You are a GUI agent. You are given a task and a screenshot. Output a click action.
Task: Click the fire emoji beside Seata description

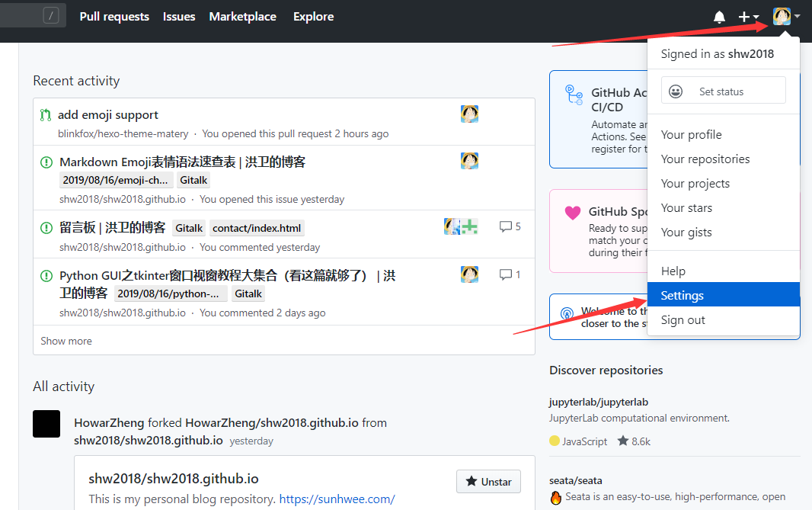coord(555,498)
